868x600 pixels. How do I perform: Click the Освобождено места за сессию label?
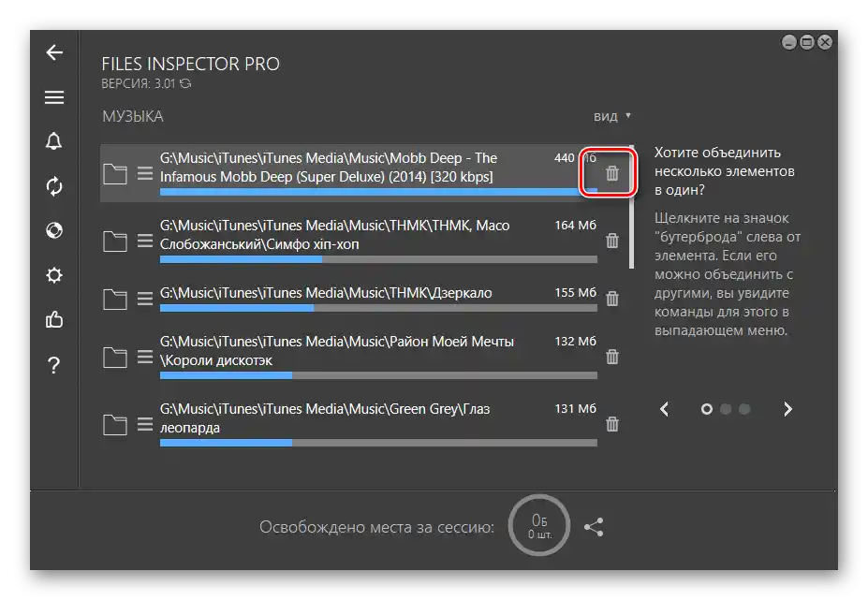click(x=376, y=527)
